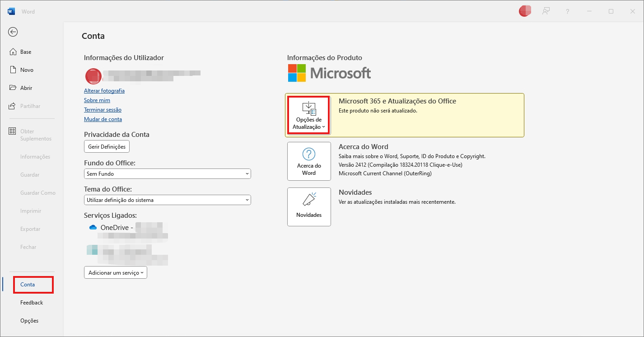Select Fechar in the sidebar

tap(28, 247)
